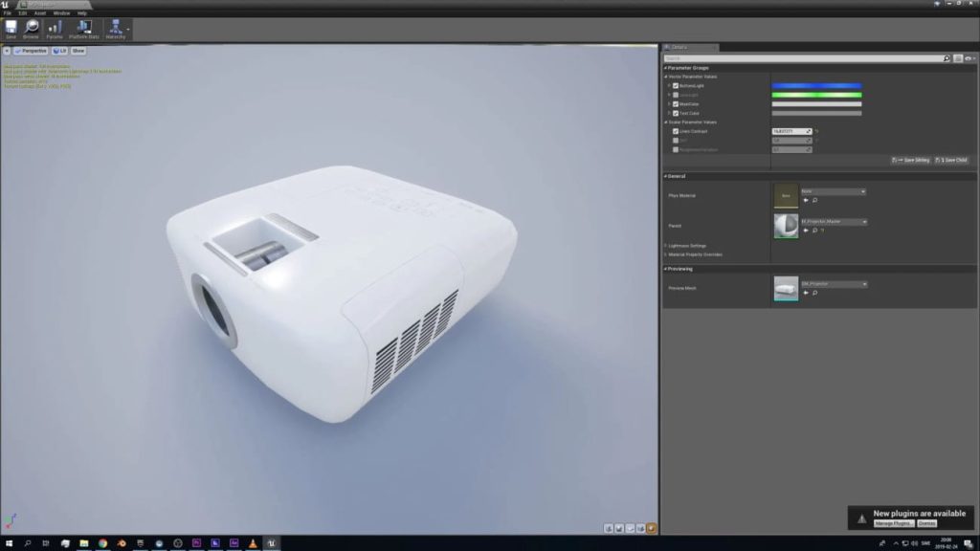Enable the Roughness Variation scalar parameter
The height and width of the screenshot is (551, 980).
(x=674, y=149)
